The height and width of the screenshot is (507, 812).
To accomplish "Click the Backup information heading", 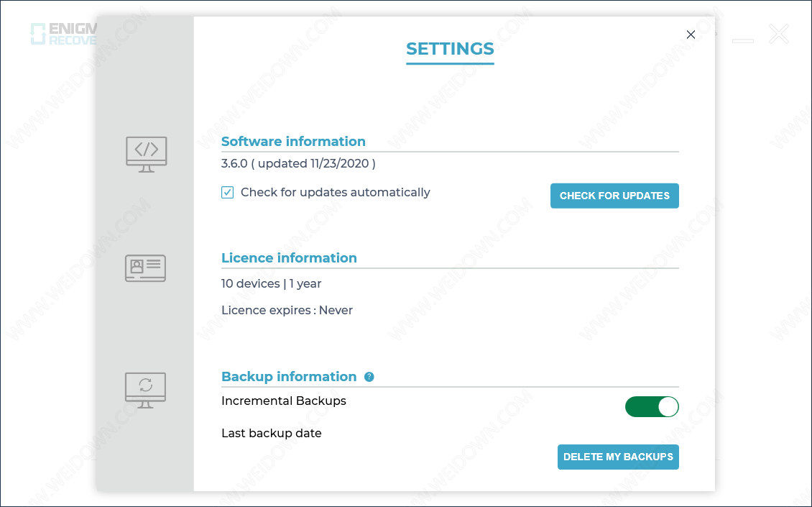I will [x=289, y=376].
